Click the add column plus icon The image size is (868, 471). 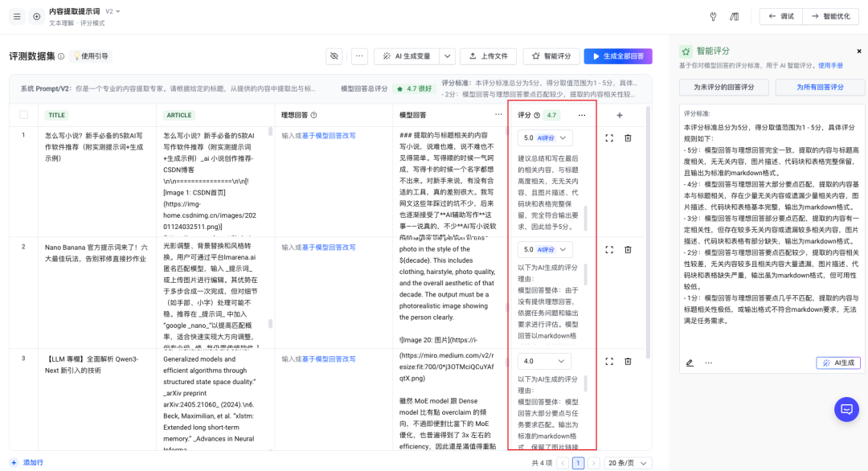(x=619, y=115)
